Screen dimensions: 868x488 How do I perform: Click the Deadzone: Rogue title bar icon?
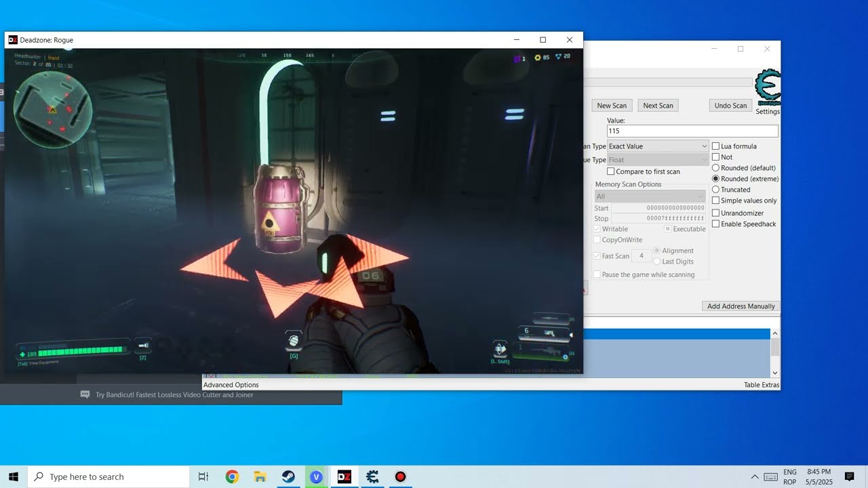(x=13, y=40)
